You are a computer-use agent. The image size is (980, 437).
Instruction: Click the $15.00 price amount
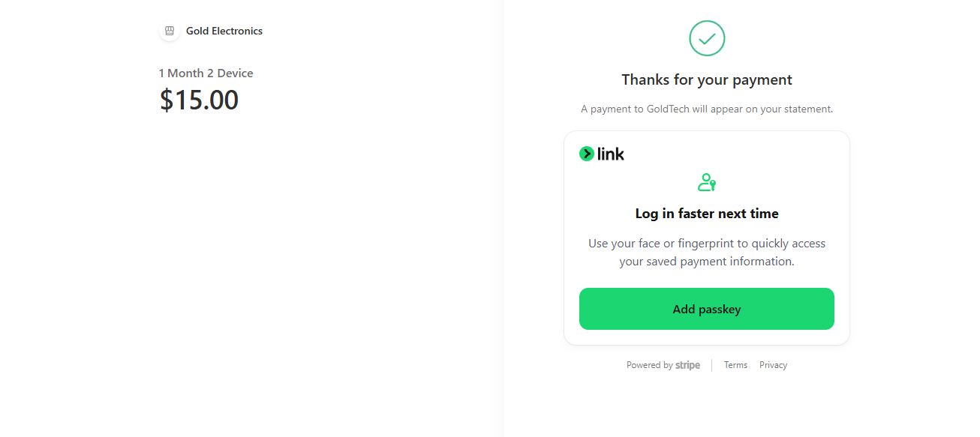click(199, 100)
